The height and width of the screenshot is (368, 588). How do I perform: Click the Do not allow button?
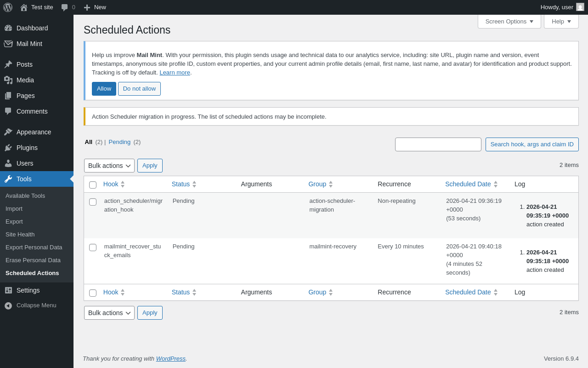139,89
